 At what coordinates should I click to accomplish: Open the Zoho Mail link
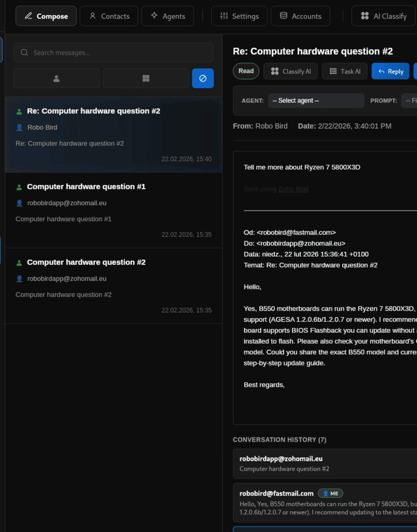[293, 189]
